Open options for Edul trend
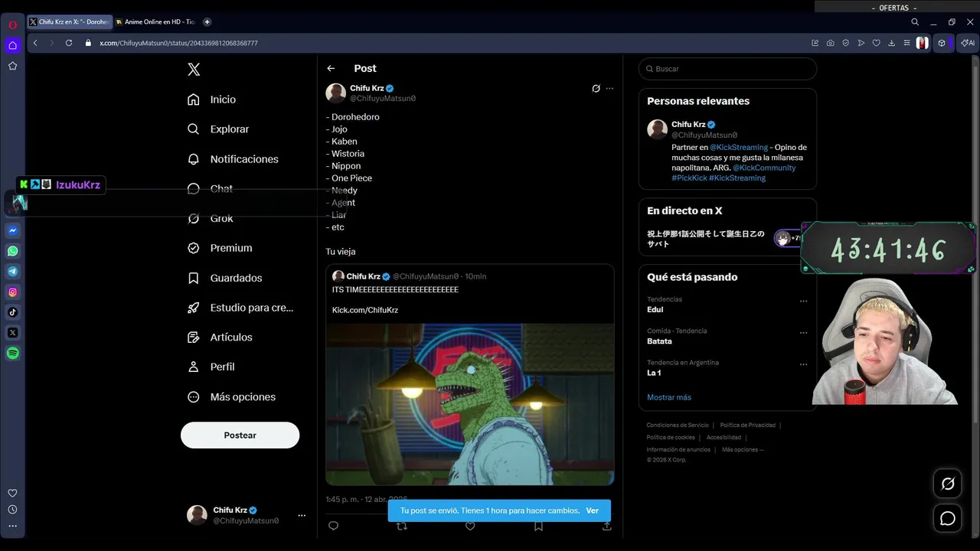The width and height of the screenshot is (980, 551). point(803,302)
